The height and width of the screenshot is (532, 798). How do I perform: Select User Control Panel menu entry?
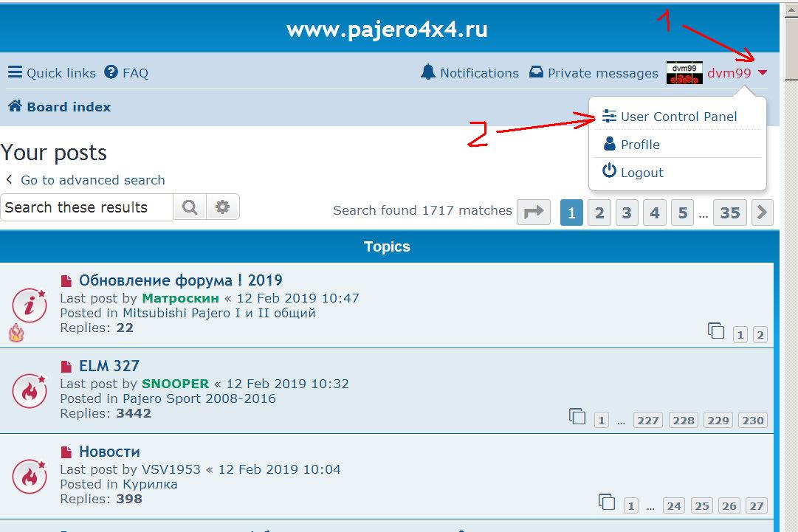coord(678,117)
